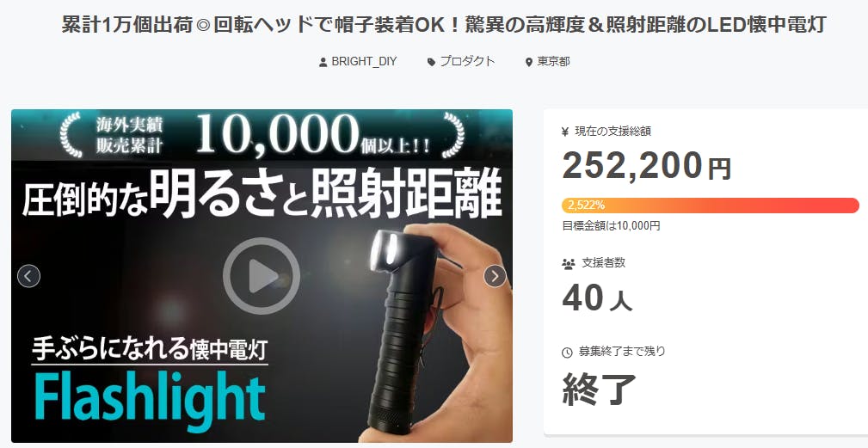Image resolution: width=868 pixels, height=448 pixels.
Task: Click the 252,200円 total amount
Action: click(x=647, y=166)
